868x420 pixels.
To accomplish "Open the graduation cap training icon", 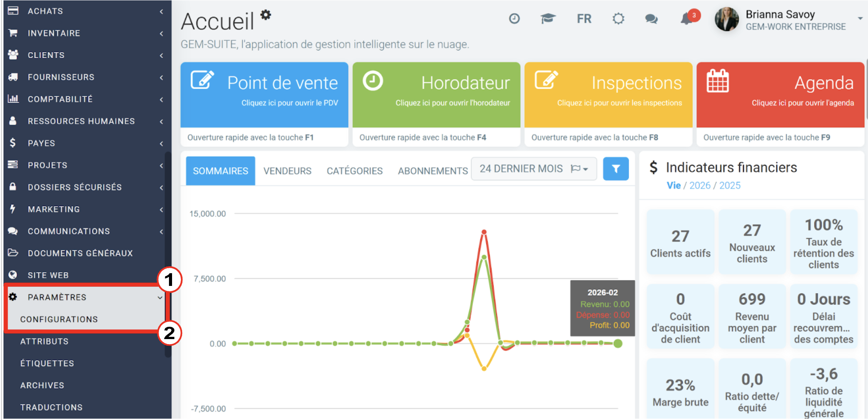I will (x=548, y=18).
